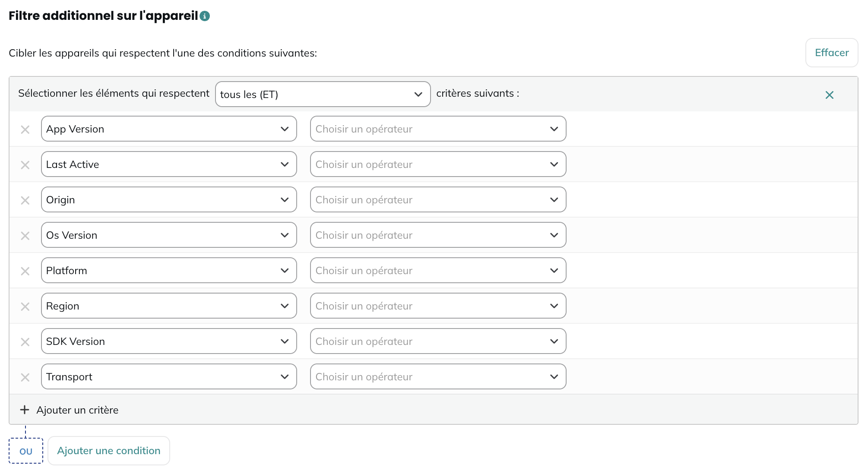The image size is (868, 474).
Task: Remove the SDK Version criterion row
Action: pyautogui.click(x=25, y=342)
